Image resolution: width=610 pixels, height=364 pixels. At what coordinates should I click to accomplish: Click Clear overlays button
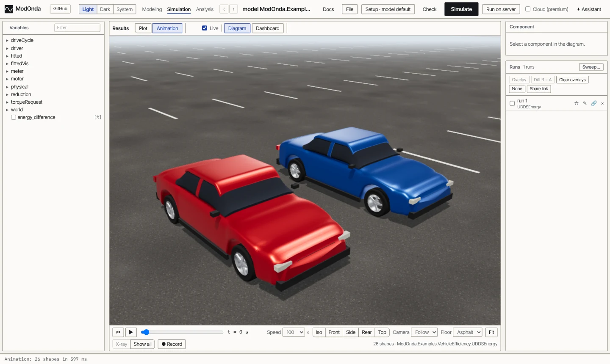pos(572,80)
